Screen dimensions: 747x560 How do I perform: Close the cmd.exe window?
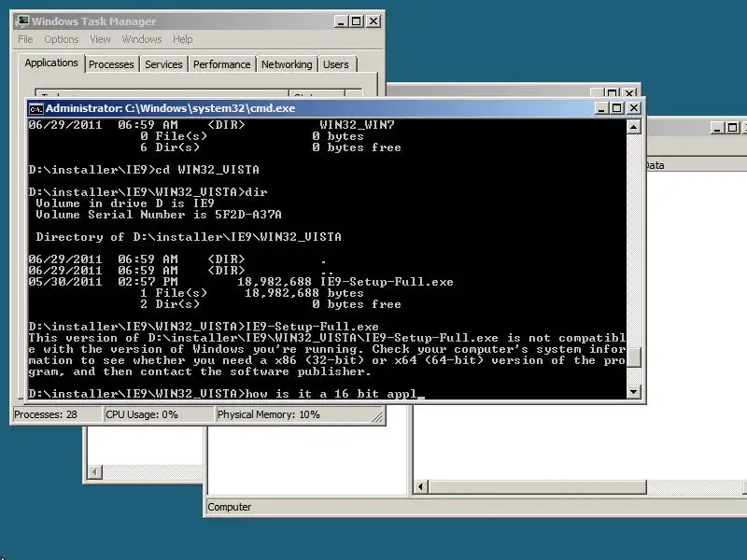coord(634,108)
